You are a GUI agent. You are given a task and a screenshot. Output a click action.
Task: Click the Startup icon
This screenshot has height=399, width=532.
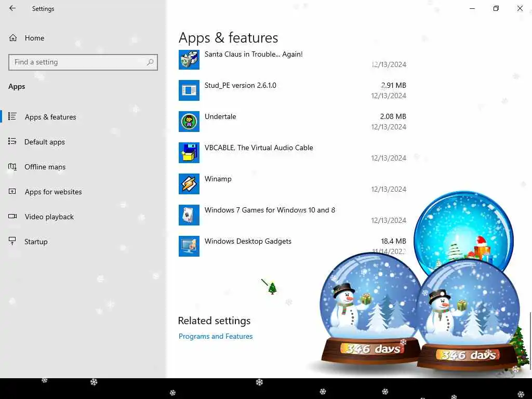(12, 241)
